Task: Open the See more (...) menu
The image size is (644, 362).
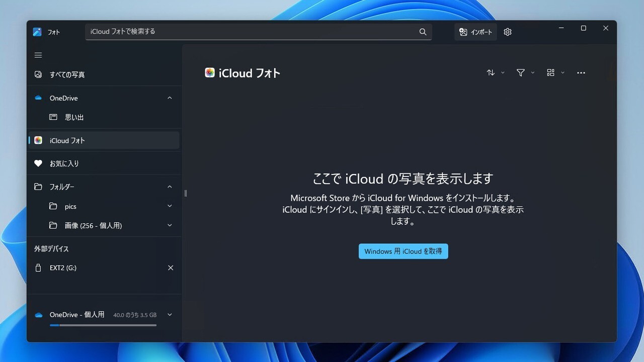Action: click(x=581, y=72)
